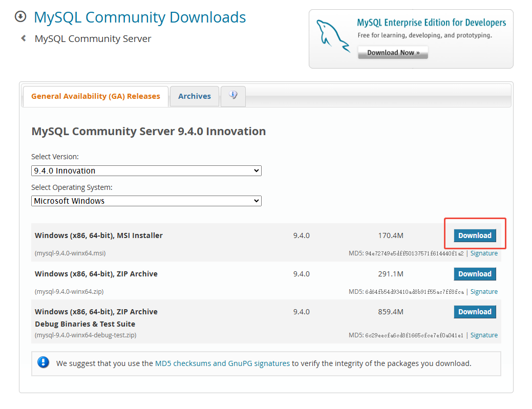Go to MySQL Community Server breadcrumb link

tap(93, 39)
